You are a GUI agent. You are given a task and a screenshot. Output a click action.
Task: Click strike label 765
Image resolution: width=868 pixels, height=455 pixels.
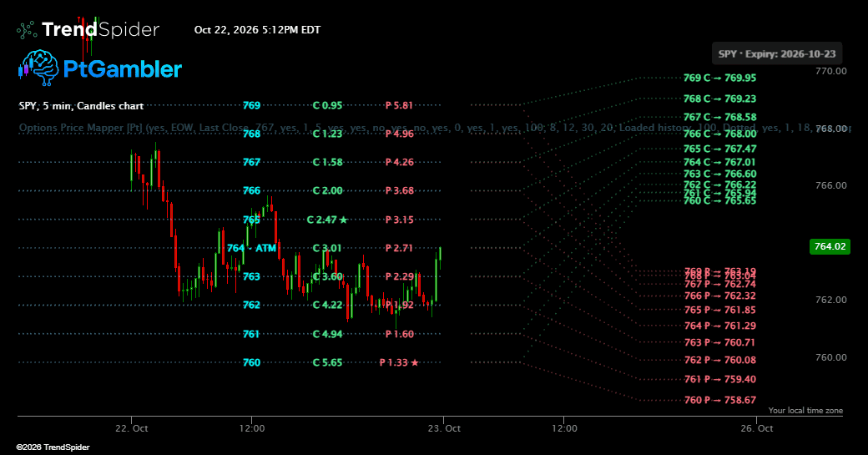(251, 220)
